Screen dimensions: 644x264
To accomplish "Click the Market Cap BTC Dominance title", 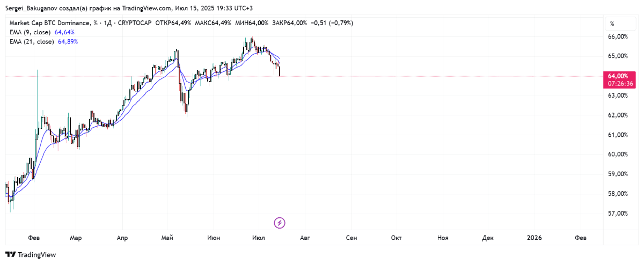I will 50,23.
